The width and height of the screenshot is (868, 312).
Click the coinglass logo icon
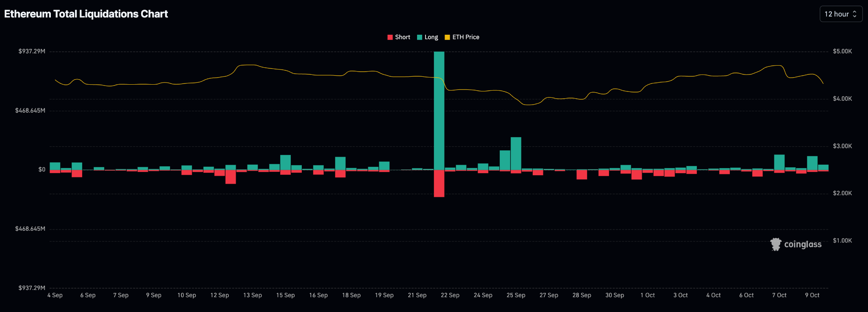point(776,244)
